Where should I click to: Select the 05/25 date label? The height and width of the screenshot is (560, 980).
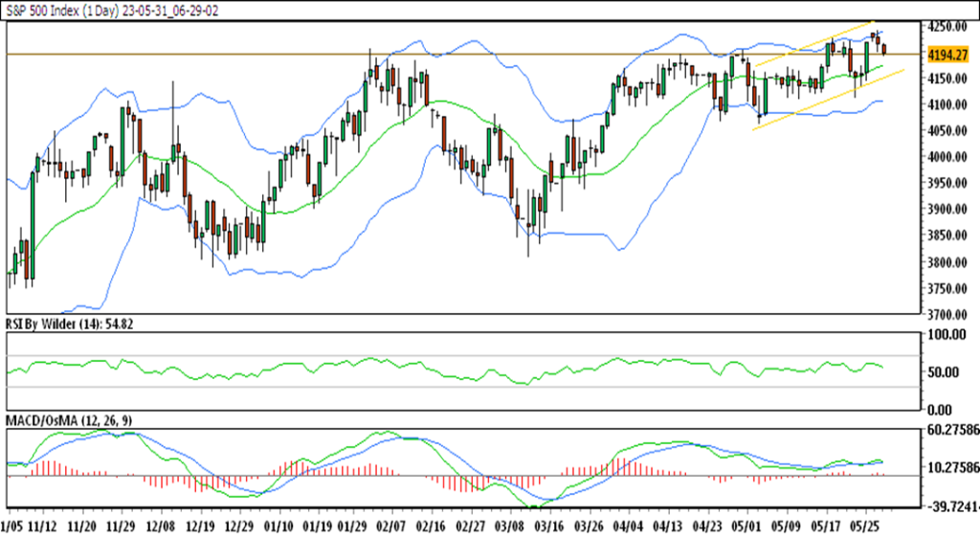pyautogui.click(x=865, y=526)
